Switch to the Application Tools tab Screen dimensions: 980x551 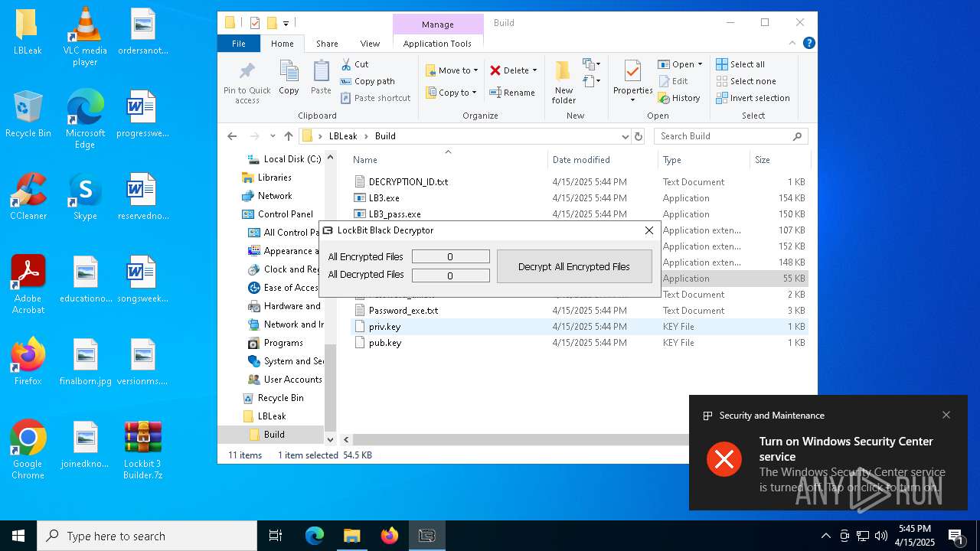pos(437,44)
